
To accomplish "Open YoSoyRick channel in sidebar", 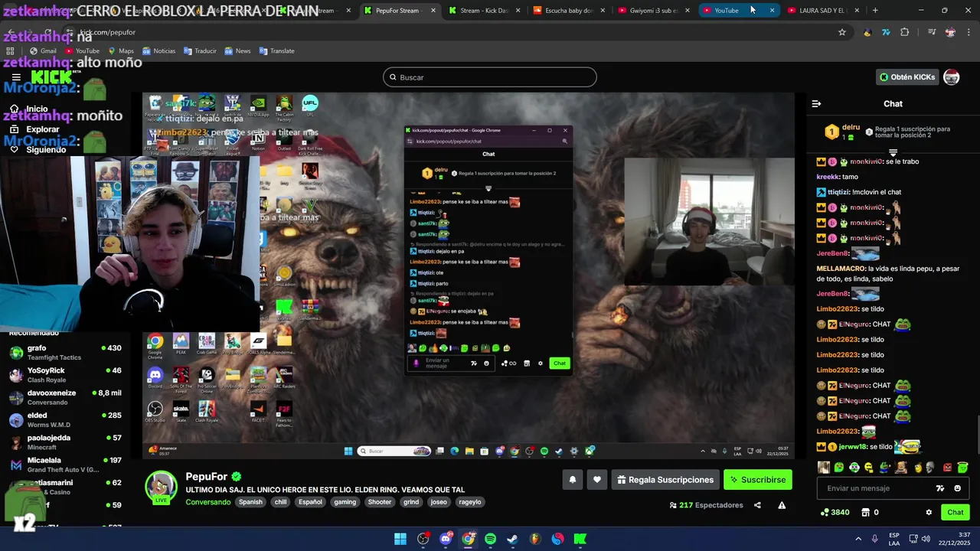I will click(65, 375).
